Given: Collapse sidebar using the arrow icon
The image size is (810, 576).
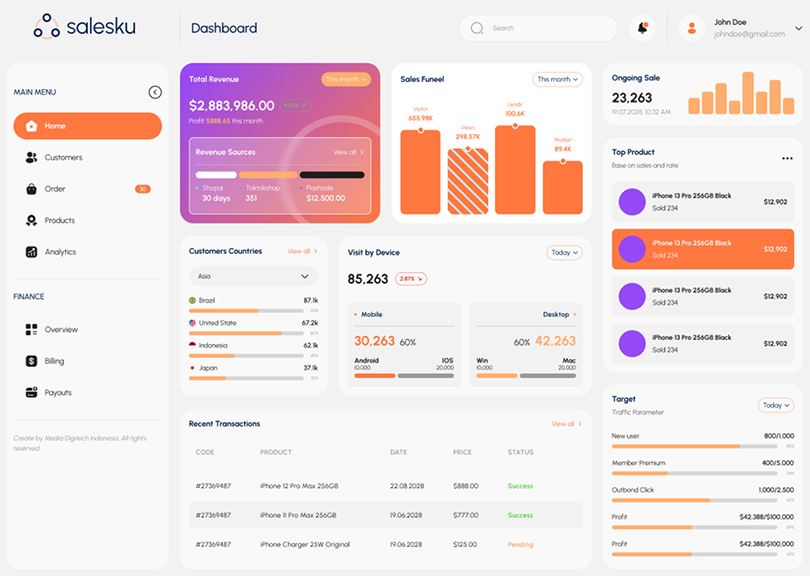Looking at the screenshot, I should [x=155, y=92].
